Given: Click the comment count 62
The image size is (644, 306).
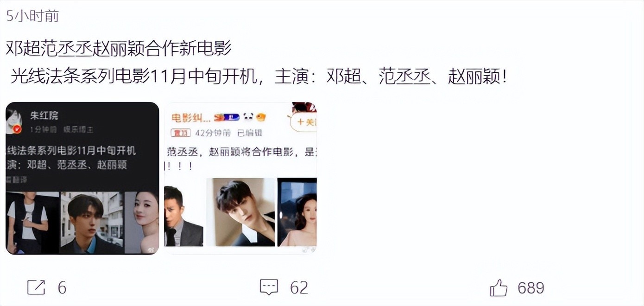Looking at the screenshot, I should coord(299,288).
